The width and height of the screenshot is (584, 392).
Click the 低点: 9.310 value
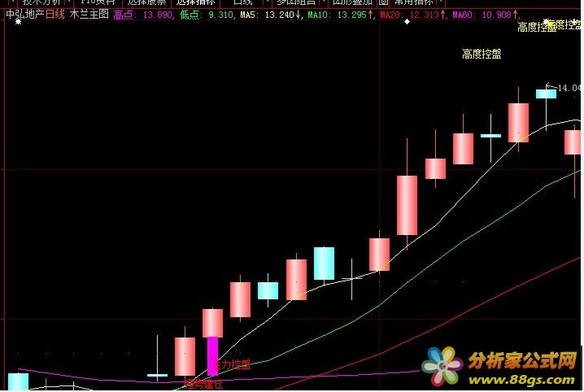(x=207, y=15)
